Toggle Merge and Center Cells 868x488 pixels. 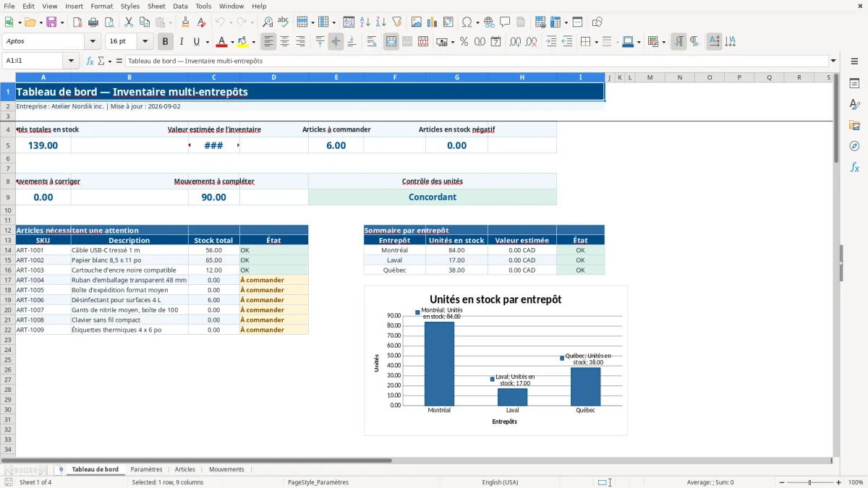[391, 42]
